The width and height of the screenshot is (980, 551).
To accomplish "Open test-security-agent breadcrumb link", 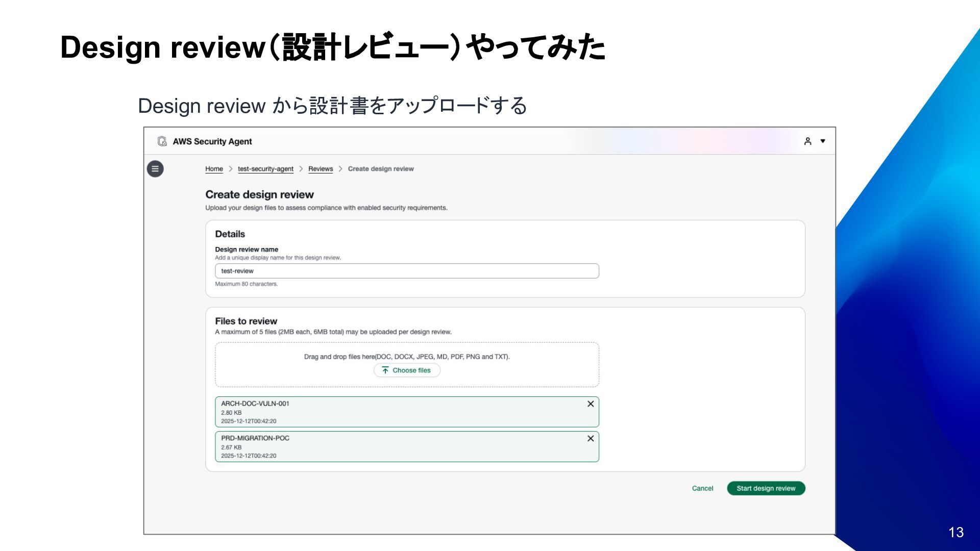I will point(265,169).
